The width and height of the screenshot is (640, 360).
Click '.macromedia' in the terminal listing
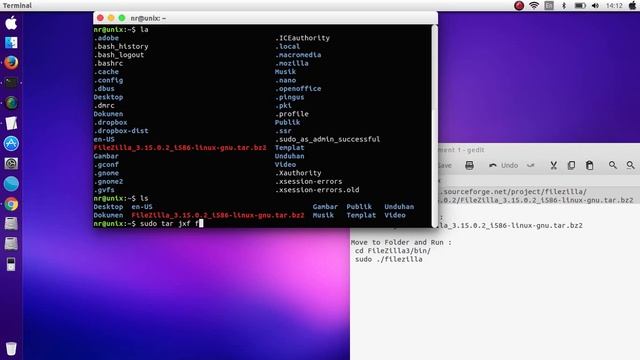point(298,55)
